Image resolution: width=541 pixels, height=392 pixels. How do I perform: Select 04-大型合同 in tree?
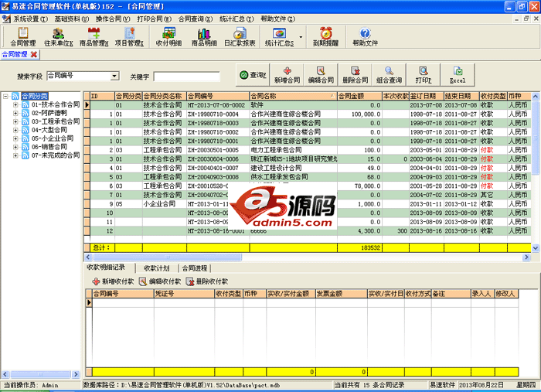tap(49, 130)
